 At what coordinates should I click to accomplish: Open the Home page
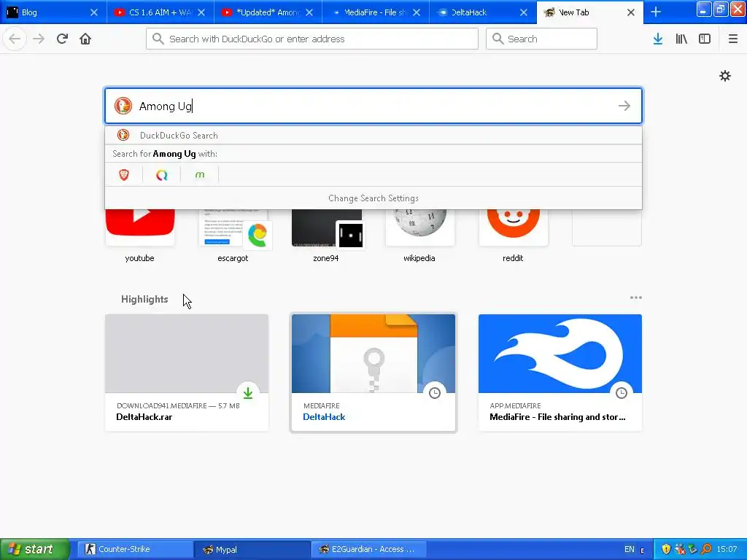point(85,39)
